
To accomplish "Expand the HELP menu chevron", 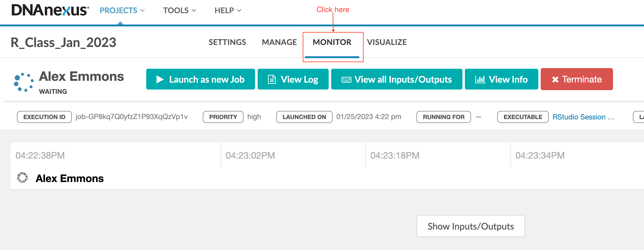I will coord(239,10).
